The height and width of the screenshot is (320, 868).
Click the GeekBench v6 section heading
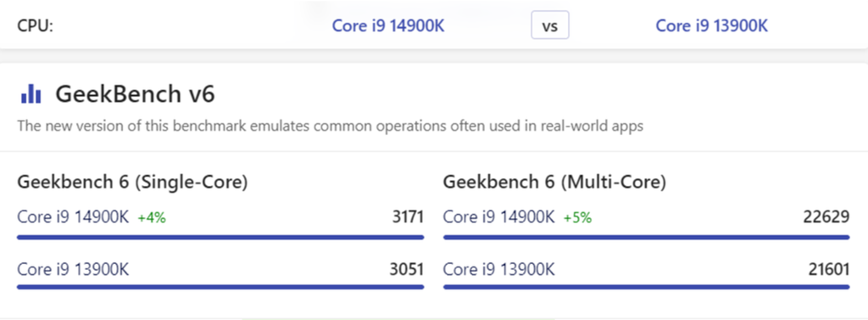[x=135, y=94]
